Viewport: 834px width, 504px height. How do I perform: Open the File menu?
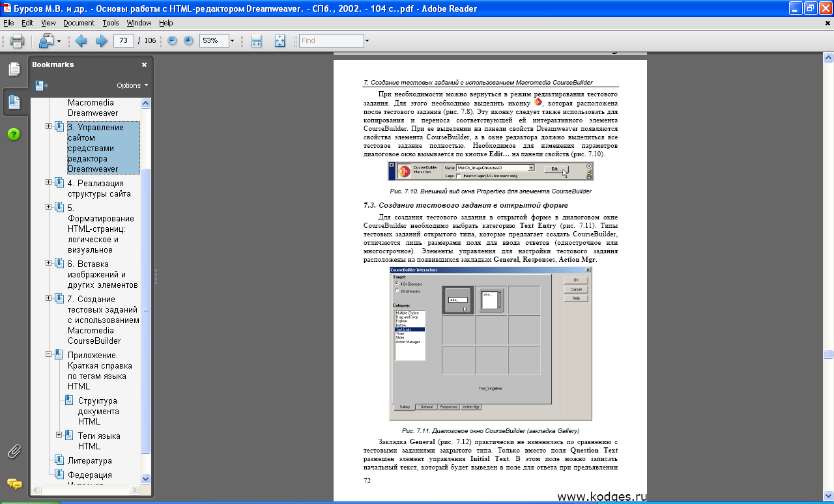coord(8,23)
